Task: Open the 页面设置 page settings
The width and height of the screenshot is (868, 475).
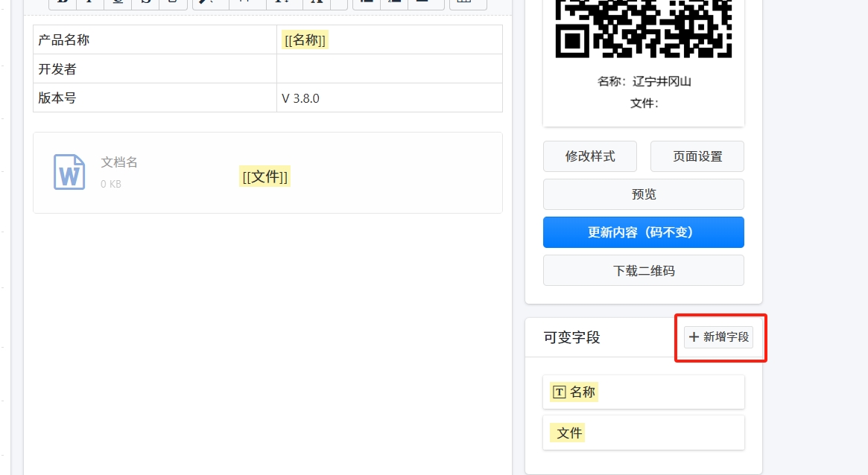Action: pyautogui.click(x=697, y=156)
